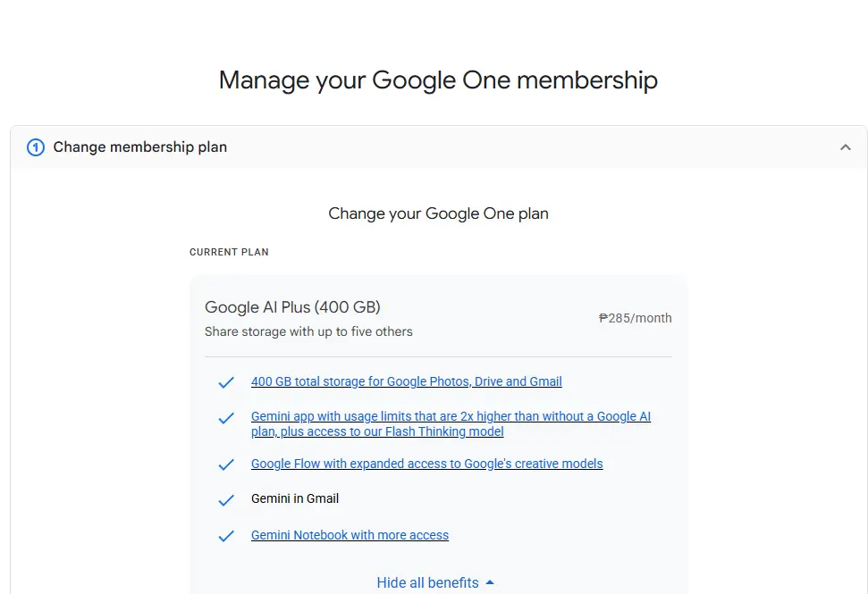Open the Gemini app usage limits link

pyautogui.click(x=451, y=423)
